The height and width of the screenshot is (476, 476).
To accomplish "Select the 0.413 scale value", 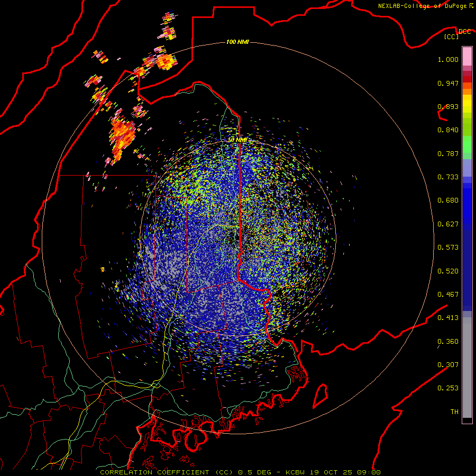I will pyautogui.click(x=448, y=318).
